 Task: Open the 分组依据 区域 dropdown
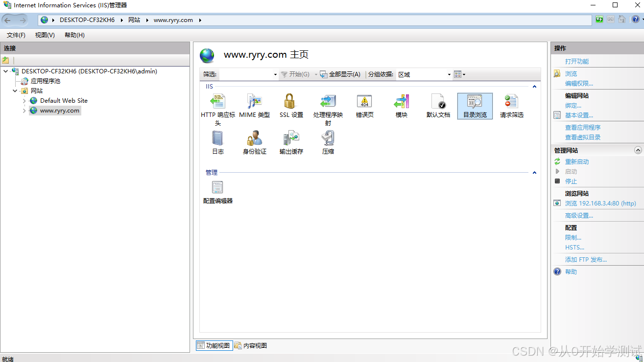(x=424, y=74)
